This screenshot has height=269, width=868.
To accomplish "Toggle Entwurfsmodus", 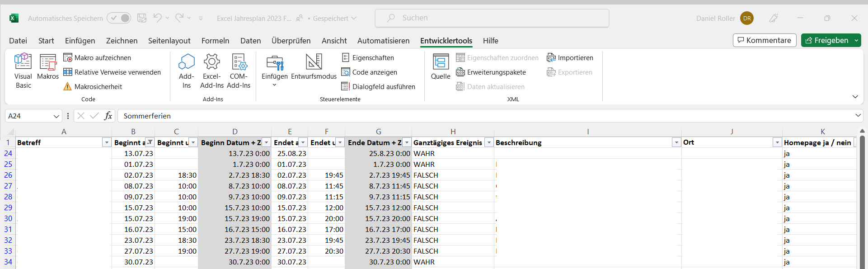I will click(314, 67).
